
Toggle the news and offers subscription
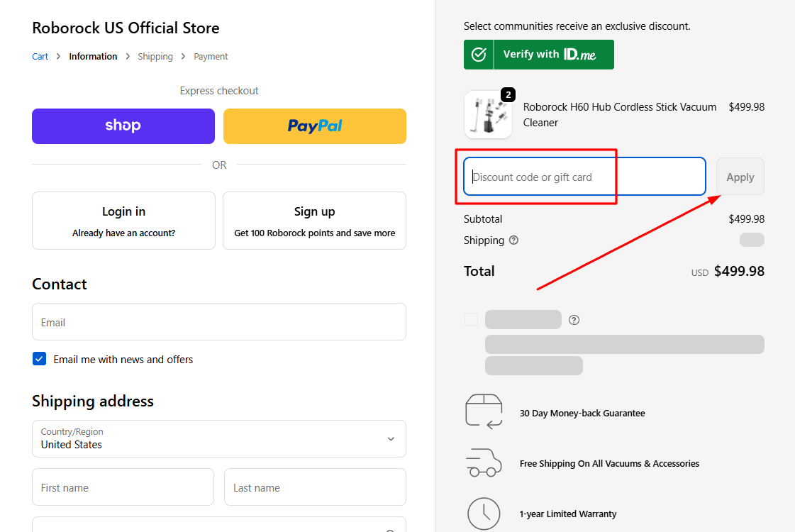point(39,358)
